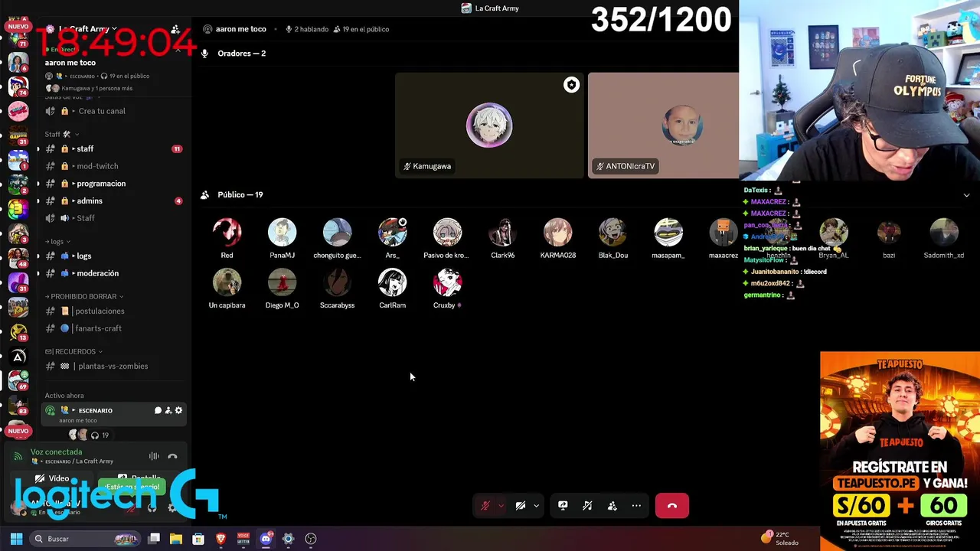
Task: Open server icon with 74 badge
Action: point(18,85)
